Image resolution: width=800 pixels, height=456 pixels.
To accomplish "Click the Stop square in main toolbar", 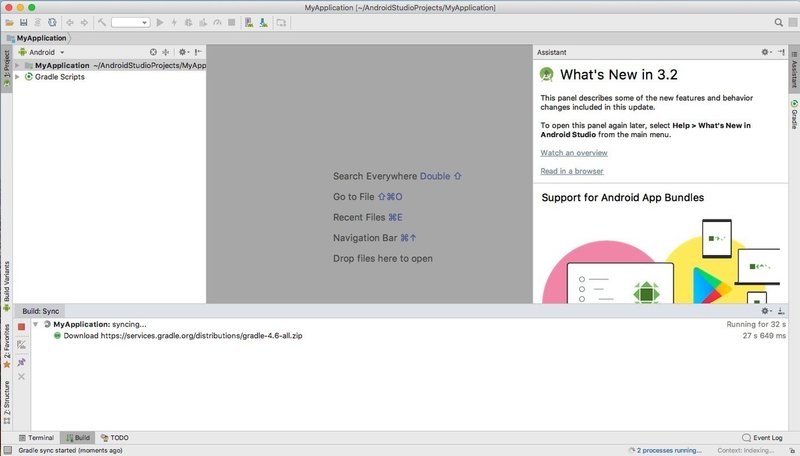I will [232, 22].
